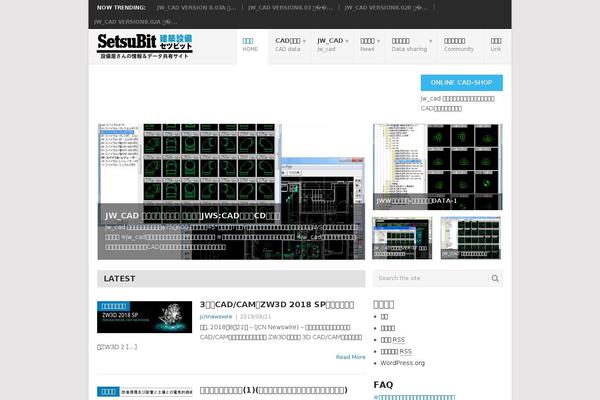Click the JW_CAD VERSION8.02b trending item
600x400 pixels.
point(386,8)
